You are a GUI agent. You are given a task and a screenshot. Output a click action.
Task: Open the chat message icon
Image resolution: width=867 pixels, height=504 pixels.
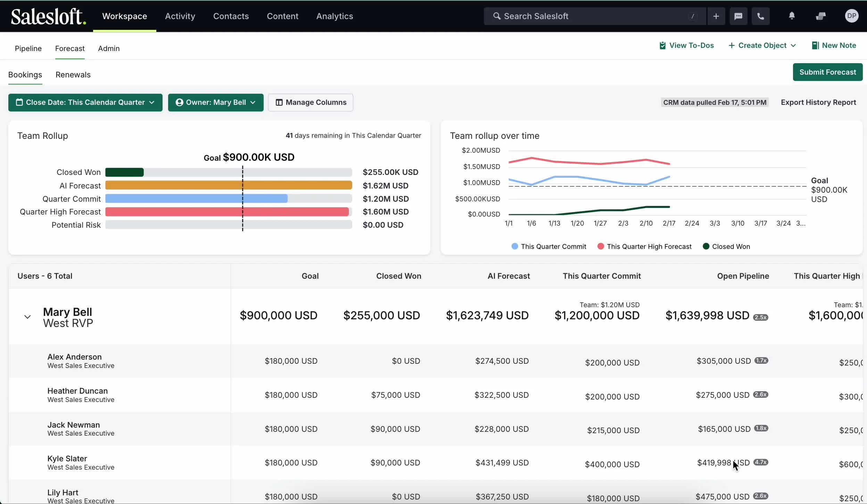738,16
